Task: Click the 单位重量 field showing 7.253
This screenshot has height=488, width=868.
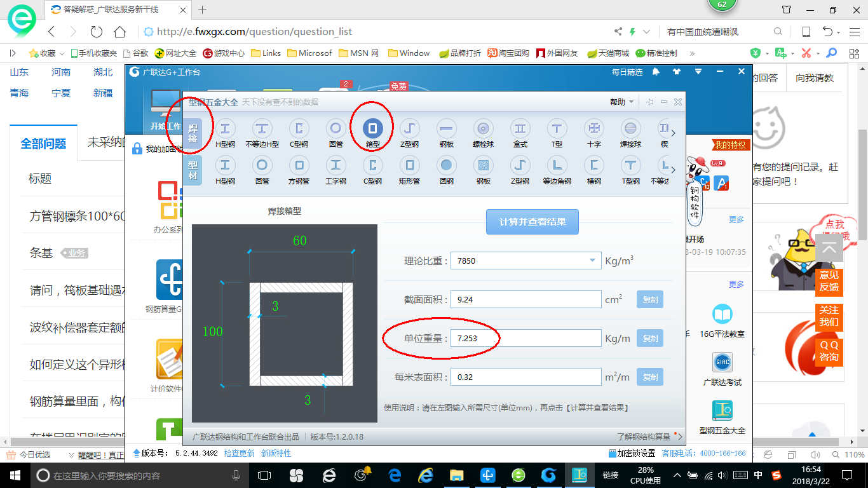Action: [526, 338]
